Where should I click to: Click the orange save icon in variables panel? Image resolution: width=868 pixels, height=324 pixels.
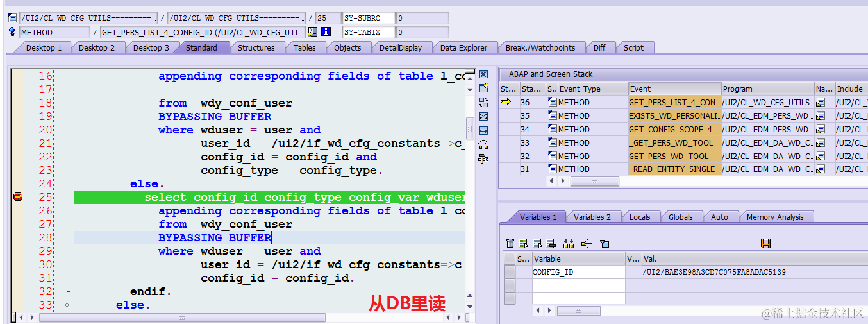pos(765,243)
